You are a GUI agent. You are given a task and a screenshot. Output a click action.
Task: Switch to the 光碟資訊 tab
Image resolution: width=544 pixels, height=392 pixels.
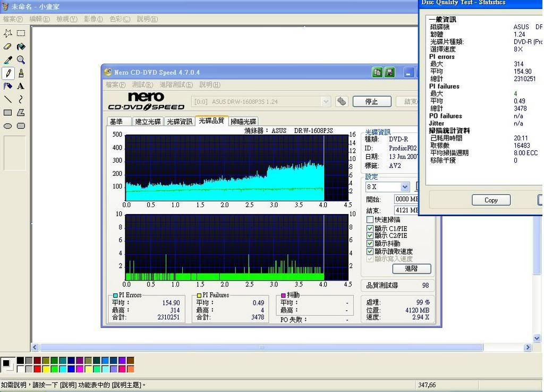(180, 121)
